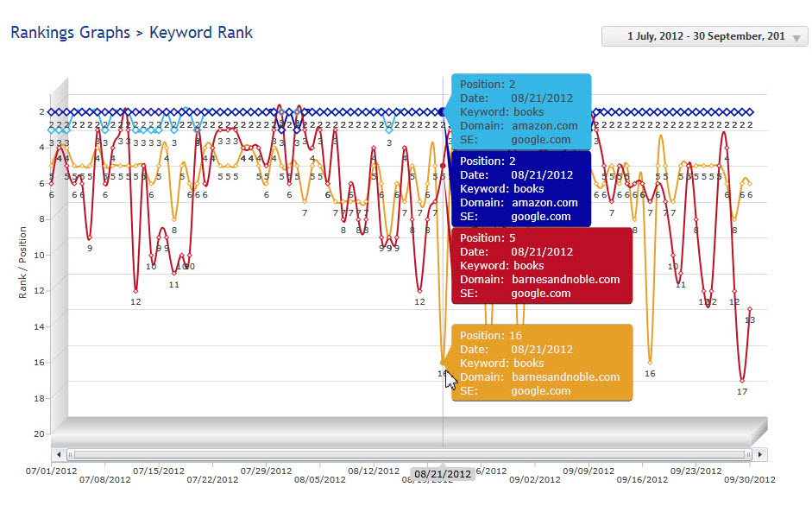Click the orange barnesandnoble.com position 16 tooltip
This screenshot has height=506, width=812.
[540, 363]
